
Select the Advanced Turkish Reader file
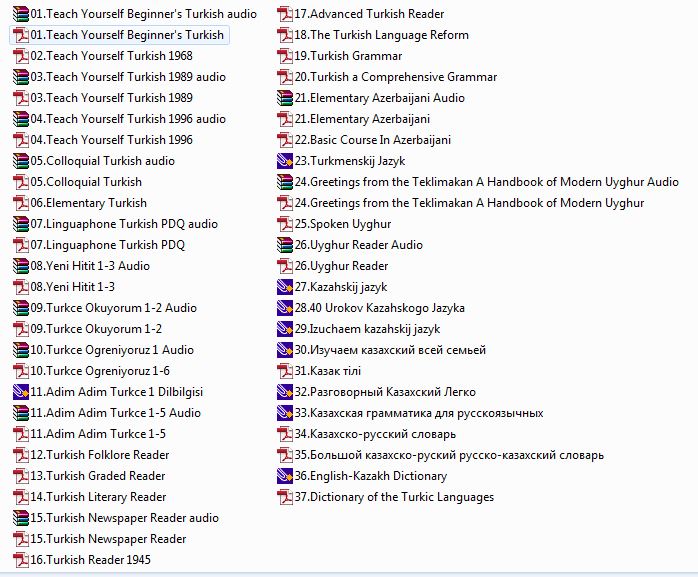[369, 14]
